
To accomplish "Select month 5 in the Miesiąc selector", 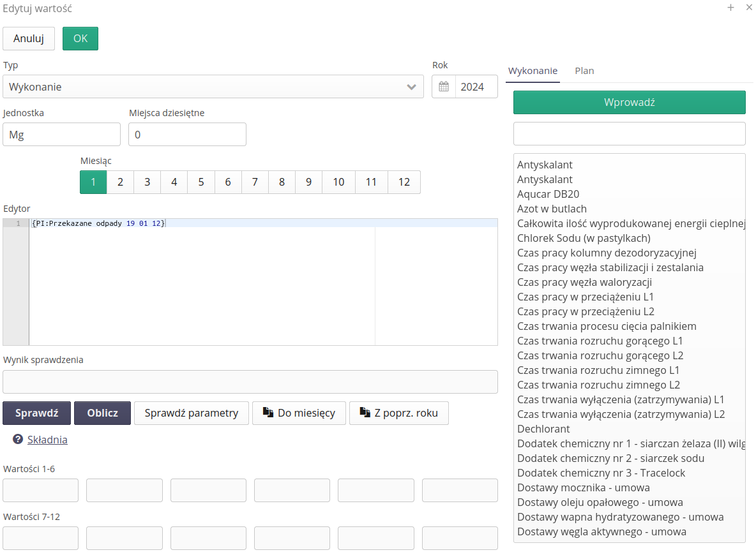I will click(200, 182).
